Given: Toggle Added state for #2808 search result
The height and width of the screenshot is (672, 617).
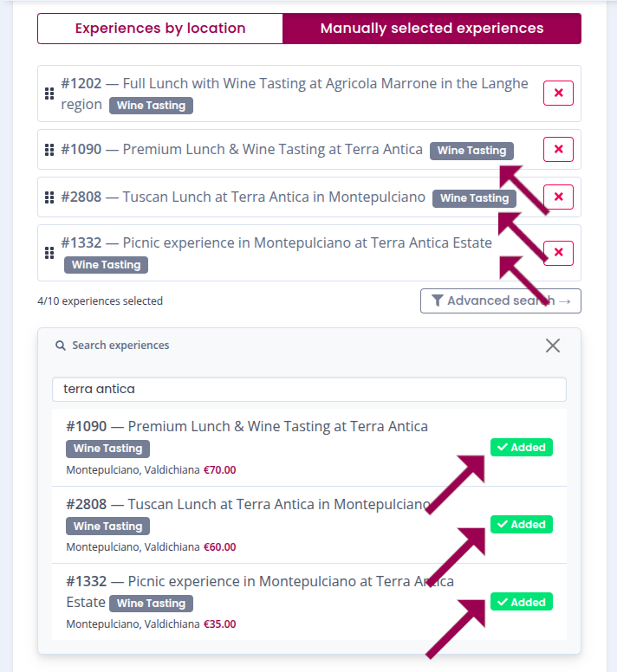Looking at the screenshot, I should pos(521,525).
